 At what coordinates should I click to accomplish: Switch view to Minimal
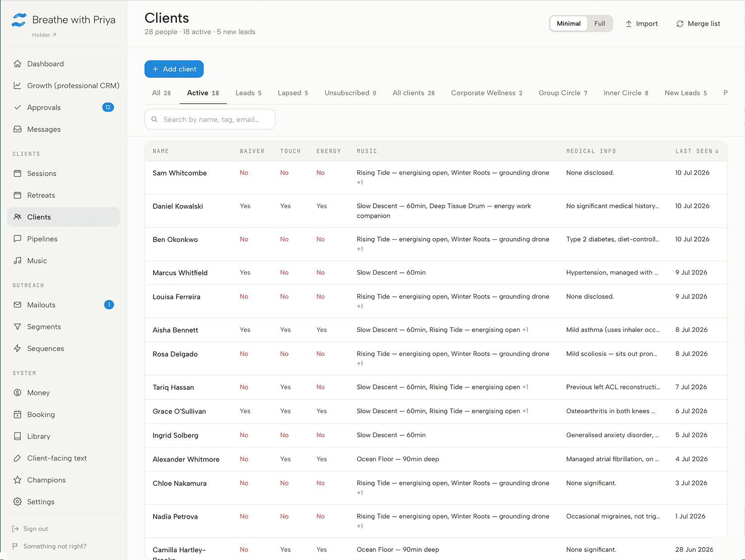click(x=568, y=23)
